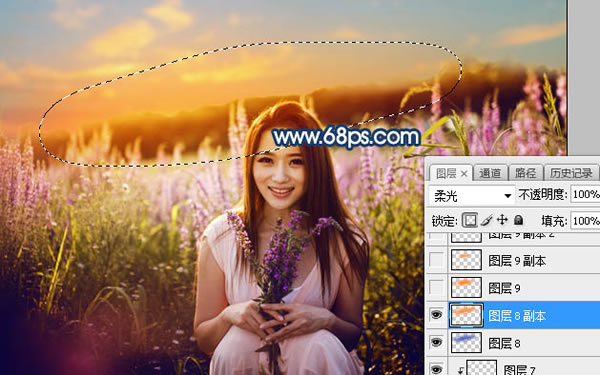This screenshot has height=375, width=600.
Task: Click the lock transparent pixels icon
Action: (x=470, y=220)
